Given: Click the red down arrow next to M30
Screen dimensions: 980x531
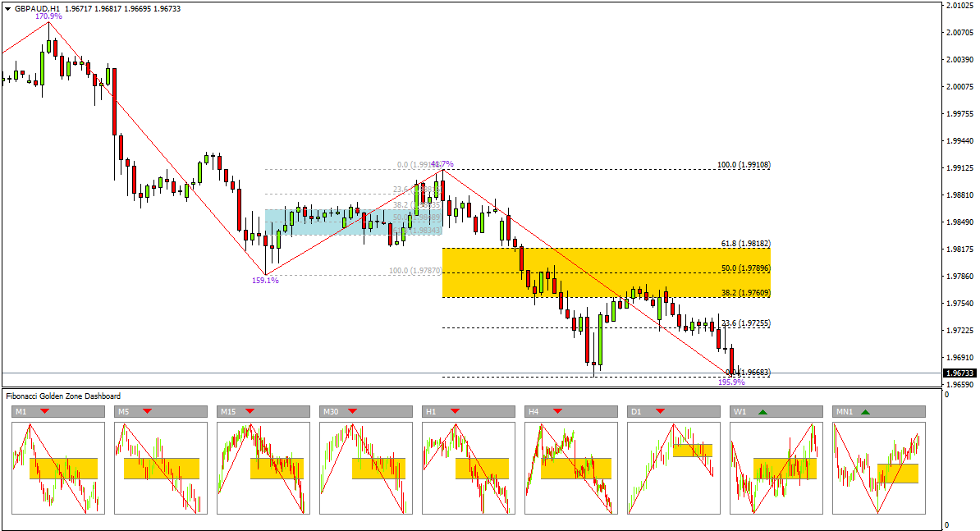Looking at the screenshot, I should 353,410.
